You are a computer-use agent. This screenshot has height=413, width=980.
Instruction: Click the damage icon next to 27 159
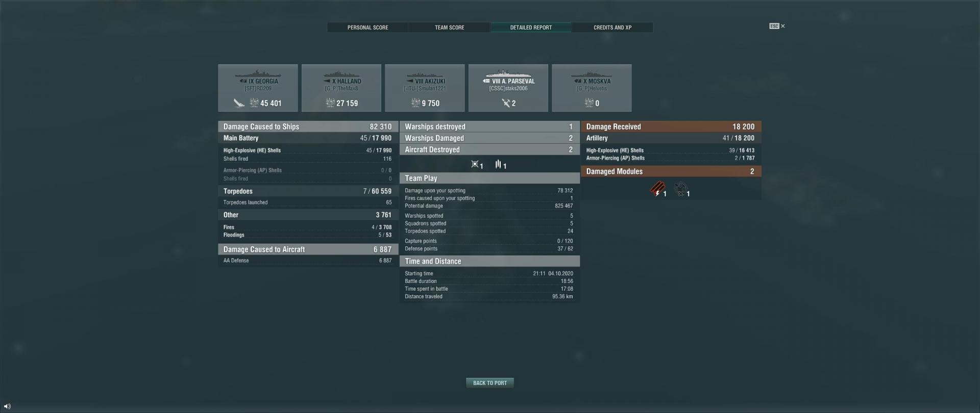point(330,103)
